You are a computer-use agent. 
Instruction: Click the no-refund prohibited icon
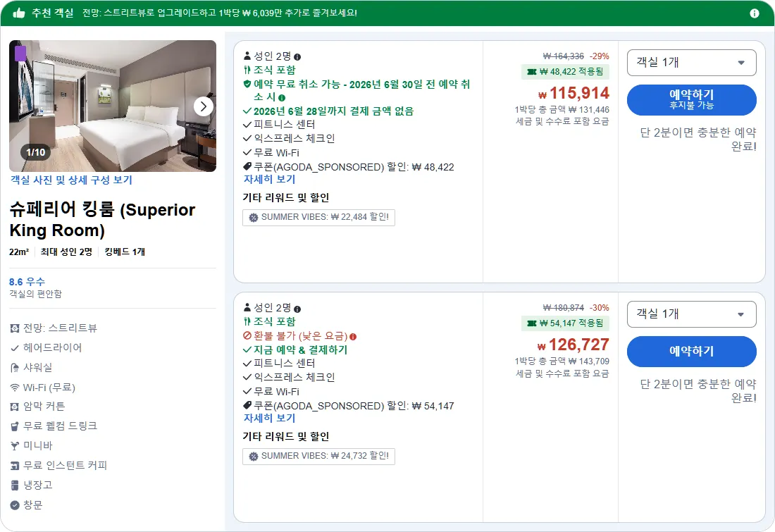coord(247,335)
